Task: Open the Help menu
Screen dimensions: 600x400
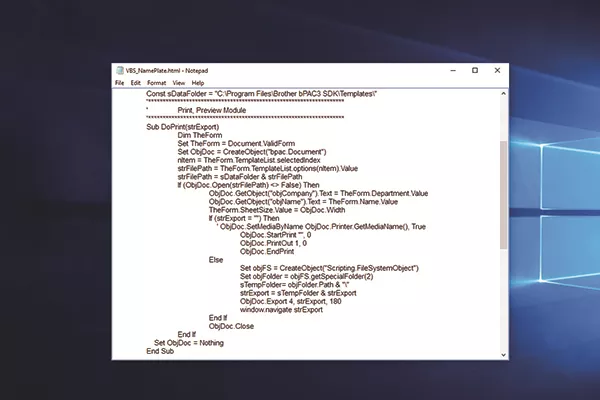Action: [198, 83]
